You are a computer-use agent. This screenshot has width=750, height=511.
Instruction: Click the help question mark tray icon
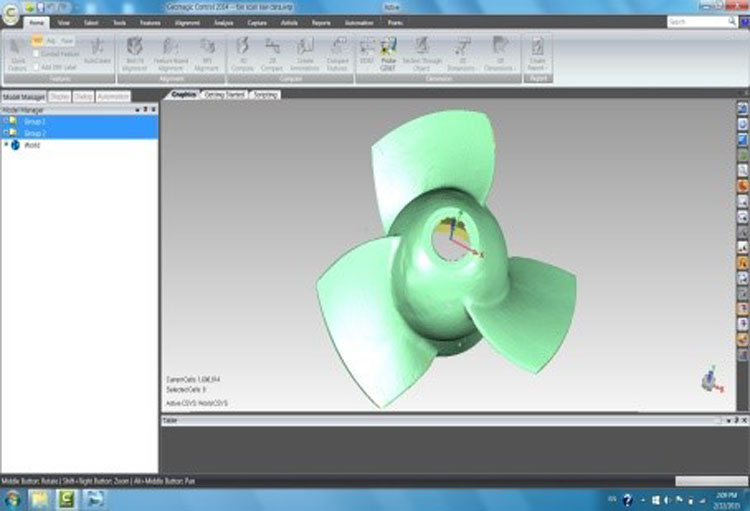(627, 500)
